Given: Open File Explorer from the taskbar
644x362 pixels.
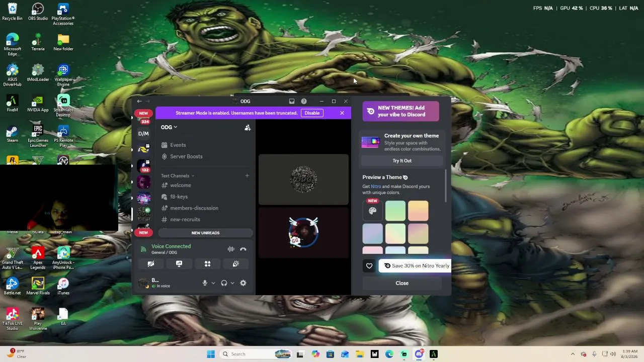Looking at the screenshot, I should click(360, 354).
